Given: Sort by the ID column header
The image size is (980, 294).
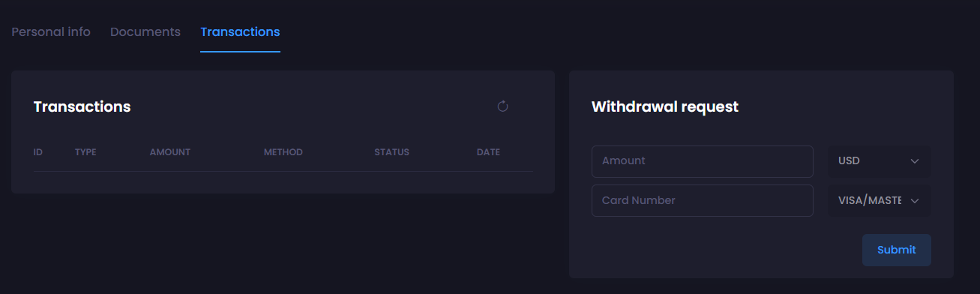Looking at the screenshot, I should click(x=38, y=152).
